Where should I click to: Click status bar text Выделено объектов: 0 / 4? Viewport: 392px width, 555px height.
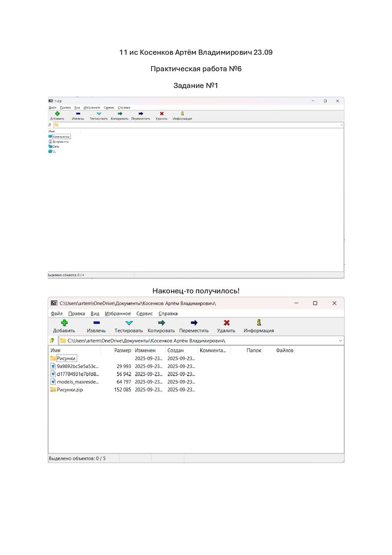click(66, 275)
